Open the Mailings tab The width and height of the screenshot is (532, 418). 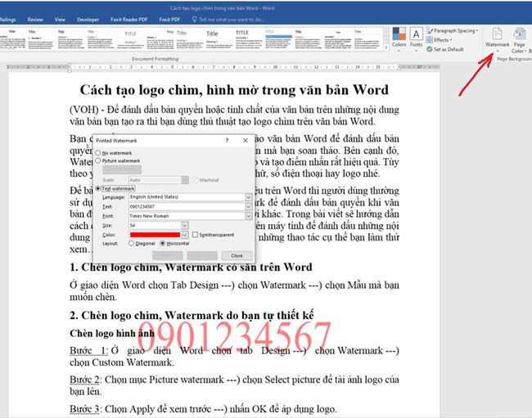7,20
